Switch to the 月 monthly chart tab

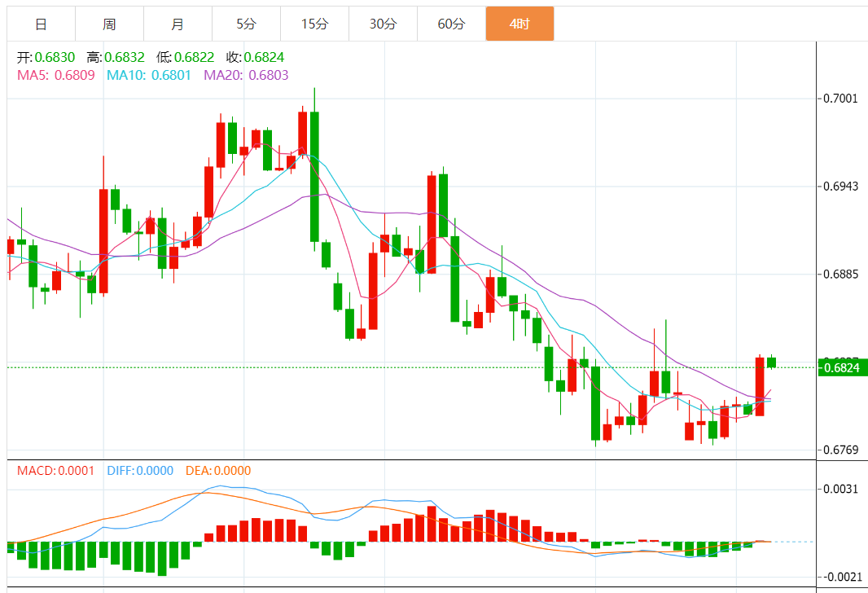click(x=178, y=24)
